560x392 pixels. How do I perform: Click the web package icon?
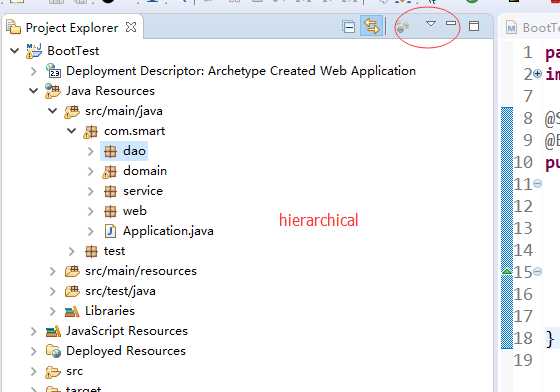pyautogui.click(x=110, y=211)
